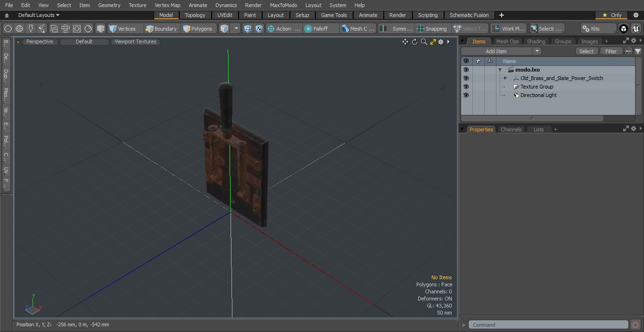Click the second selection cube icon before Action

click(x=259, y=29)
